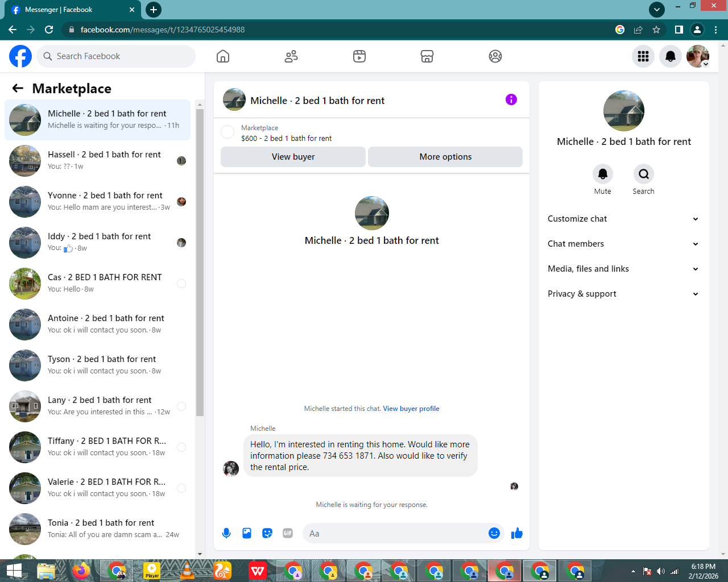Open the Antoine conversation

click(x=97, y=324)
